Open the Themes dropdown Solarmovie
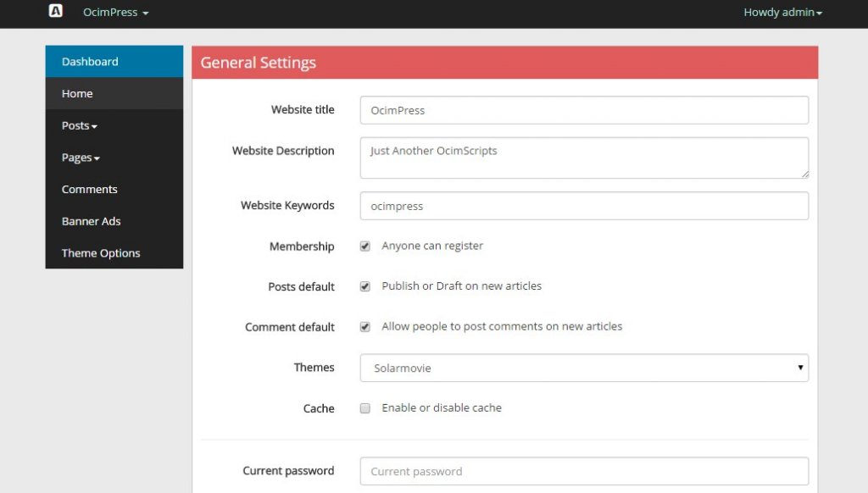The height and width of the screenshot is (493, 868). tap(584, 368)
